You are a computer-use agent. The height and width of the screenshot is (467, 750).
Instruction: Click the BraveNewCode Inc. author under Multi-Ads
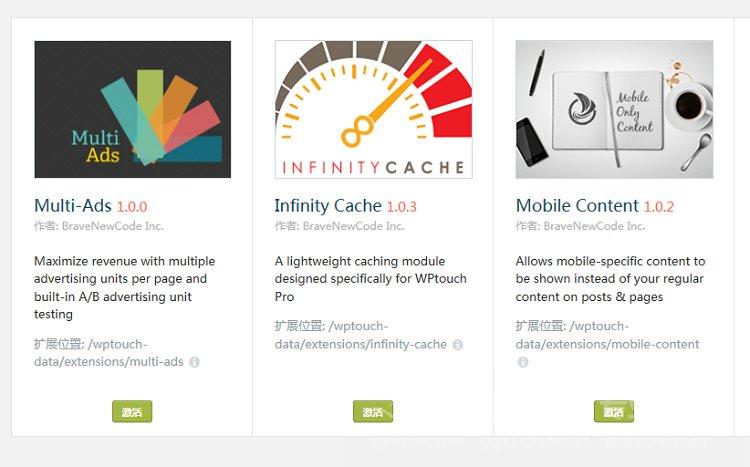click(x=113, y=226)
